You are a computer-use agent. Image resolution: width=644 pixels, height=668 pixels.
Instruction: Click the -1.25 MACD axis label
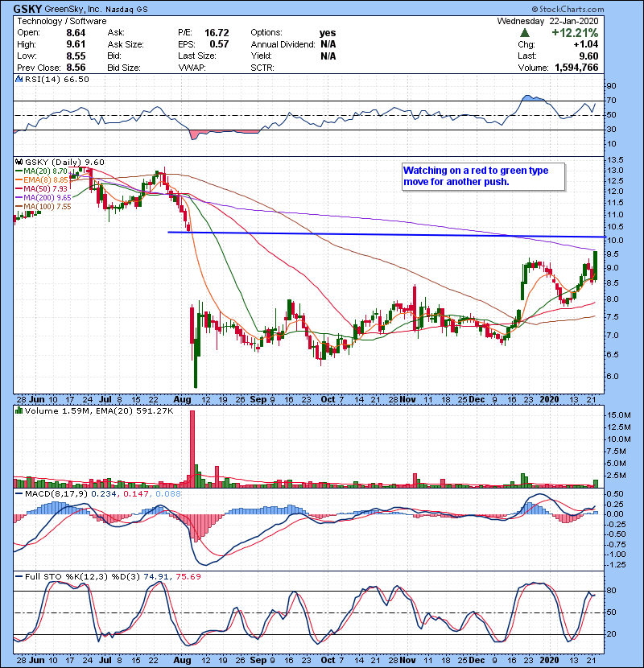pos(616,565)
